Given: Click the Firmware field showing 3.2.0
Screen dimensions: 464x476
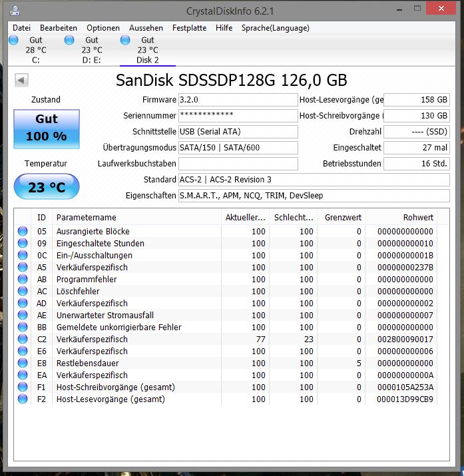Looking at the screenshot, I should point(238,100).
